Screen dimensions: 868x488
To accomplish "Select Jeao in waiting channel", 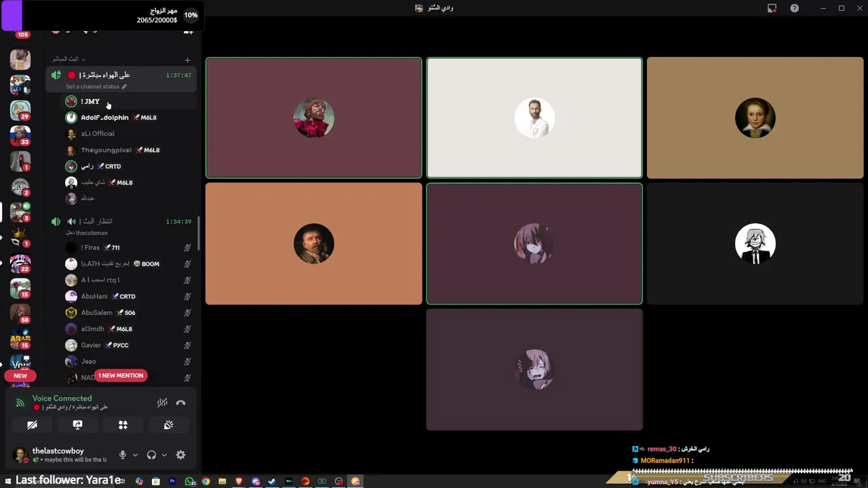I will 129,361.
